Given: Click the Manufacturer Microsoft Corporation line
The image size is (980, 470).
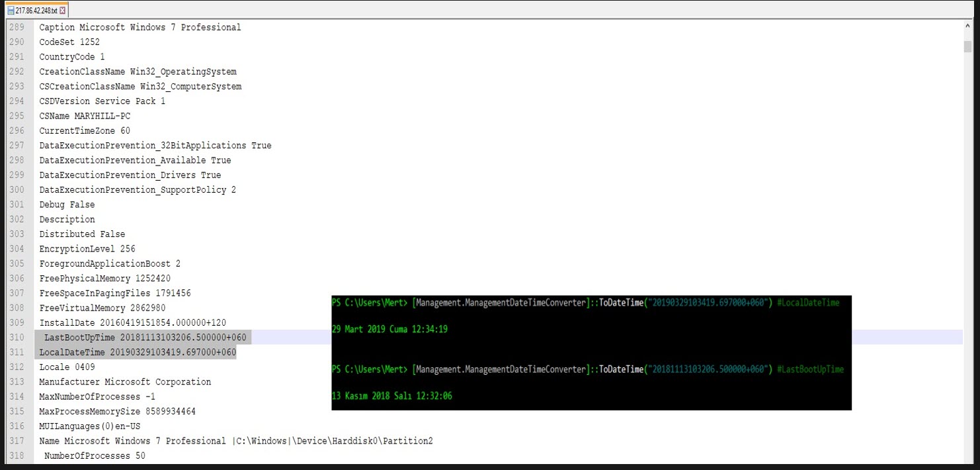Looking at the screenshot, I should pyautogui.click(x=125, y=382).
